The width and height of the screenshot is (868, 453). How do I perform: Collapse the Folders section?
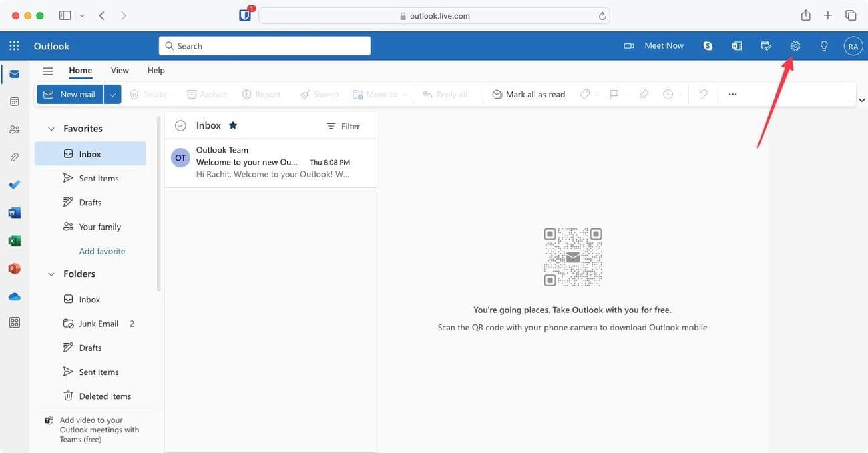tap(51, 274)
